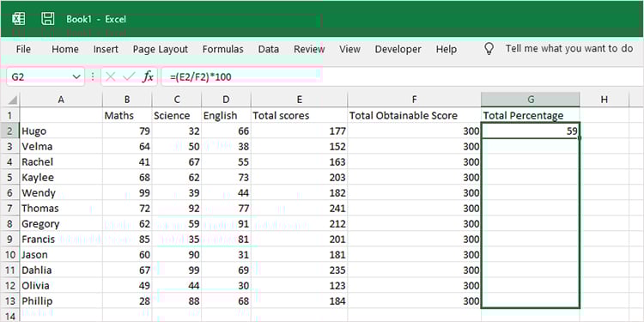Click the Enter checkmark in formula bar
644x322 pixels.
[129, 76]
